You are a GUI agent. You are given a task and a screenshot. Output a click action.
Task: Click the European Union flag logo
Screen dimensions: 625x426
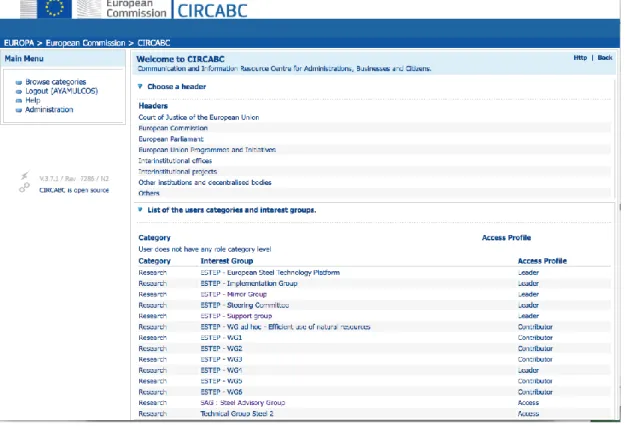point(54,9)
